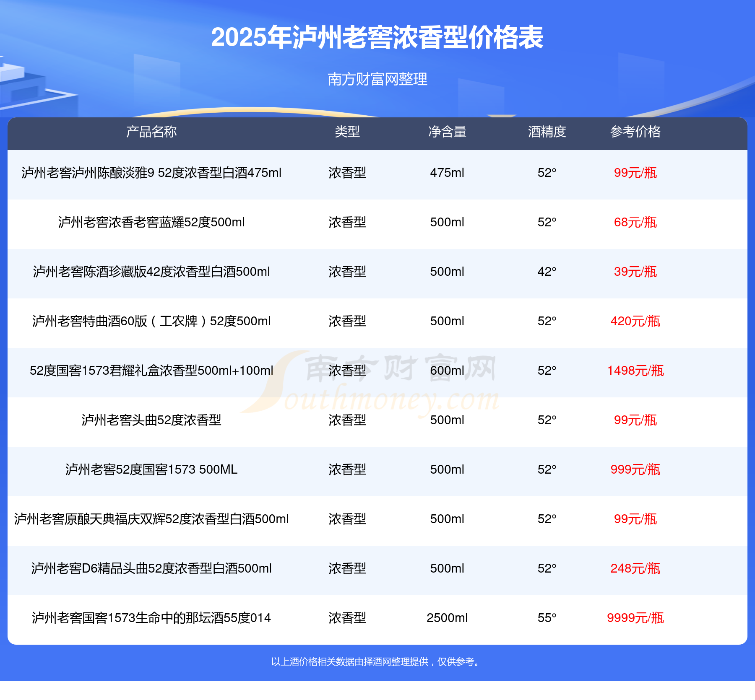Screen dimensions: 755x700
Task: Click the 1498元/瓶 price
Action: coord(635,371)
